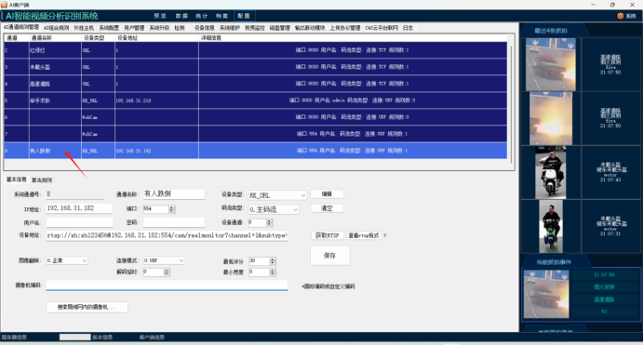The width and height of the screenshot is (644, 345).
Task: Focus the 用户名 input field
Action: pos(79,222)
